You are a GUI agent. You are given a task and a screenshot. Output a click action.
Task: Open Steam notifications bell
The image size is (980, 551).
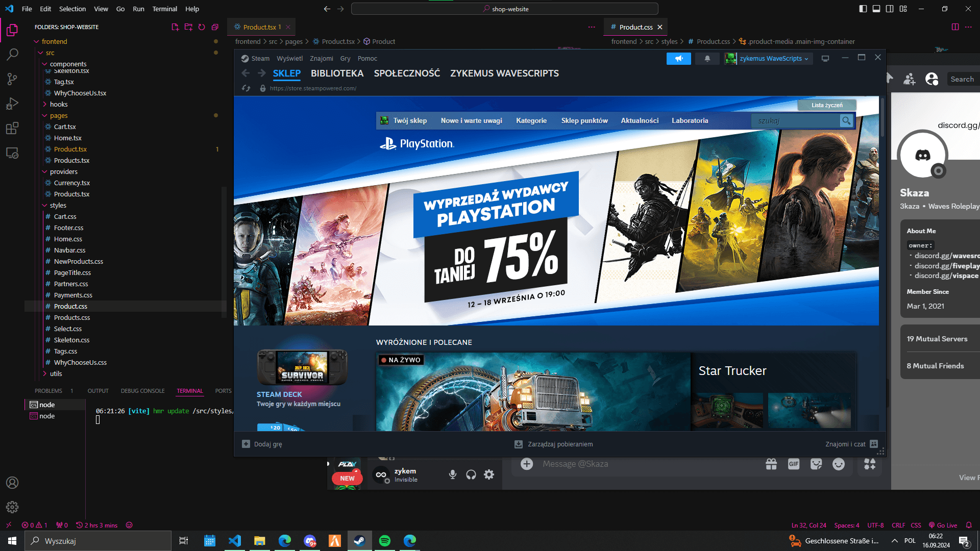click(707, 59)
